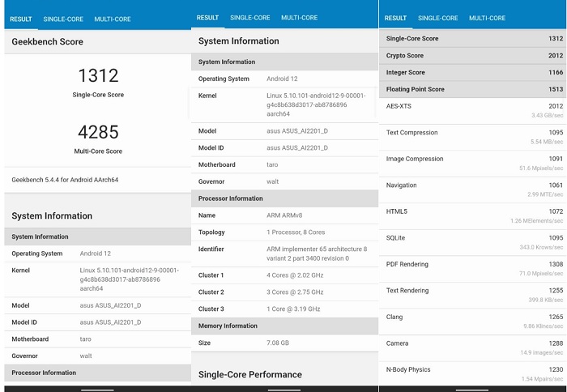Viewport: 567px width, 392px height.
Task: Click Text Compression 1095 row
Action: [x=472, y=138]
